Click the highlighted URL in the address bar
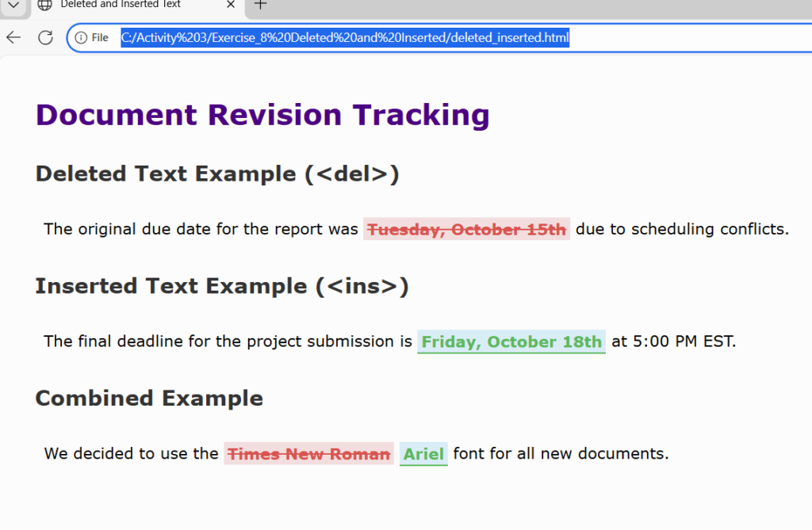 pos(344,37)
